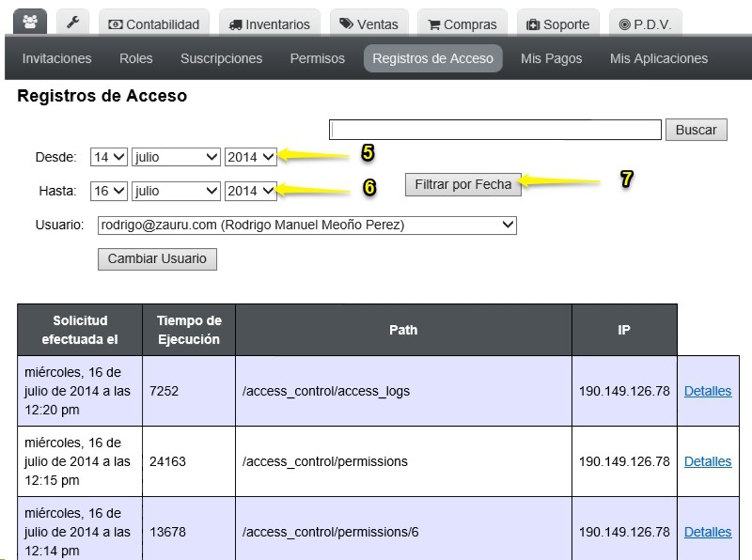This screenshot has width=752, height=560.
Task: Open the Contabilidad tab
Action: point(154,24)
